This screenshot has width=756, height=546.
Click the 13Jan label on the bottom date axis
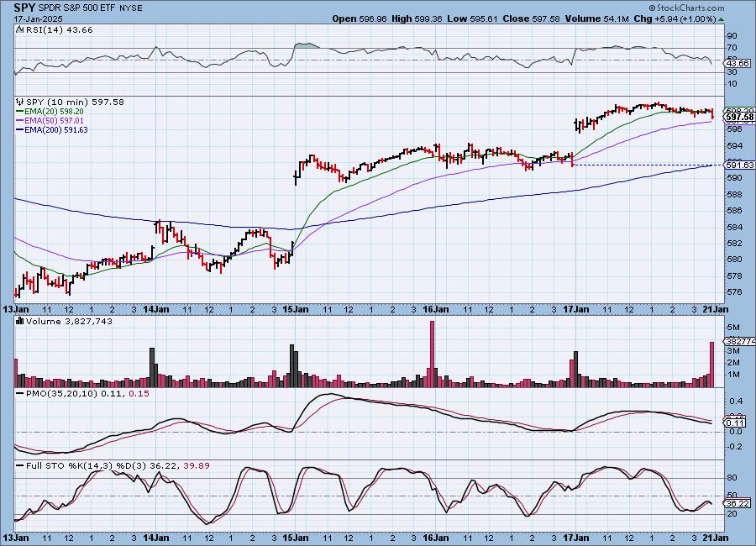pyautogui.click(x=15, y=538)
